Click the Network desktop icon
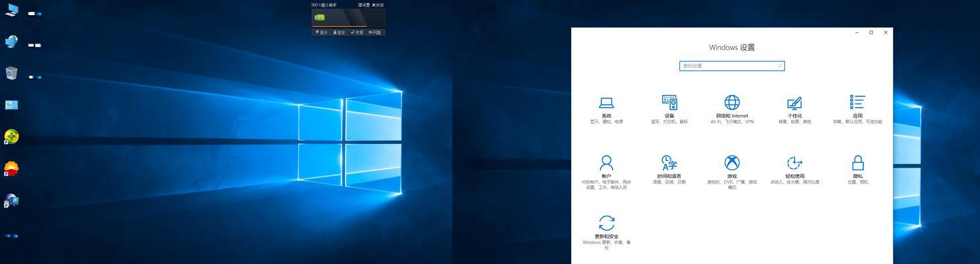 coord(12,42)
